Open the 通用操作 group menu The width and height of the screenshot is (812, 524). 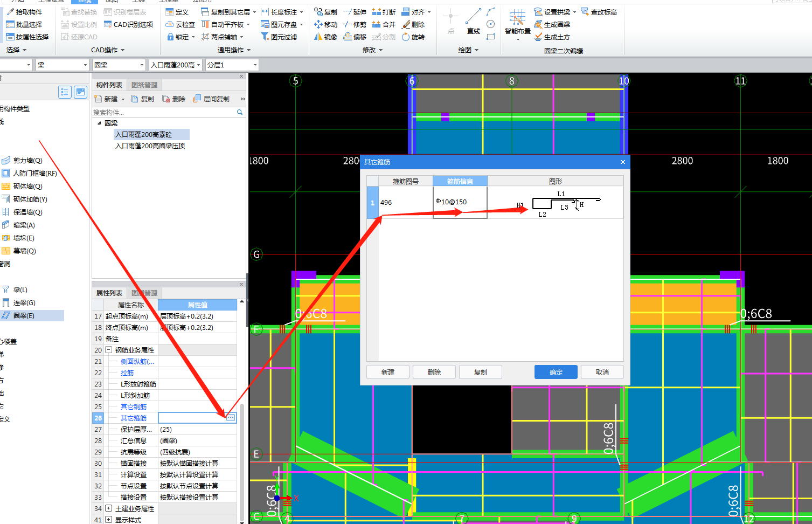(x=234, y=50)
